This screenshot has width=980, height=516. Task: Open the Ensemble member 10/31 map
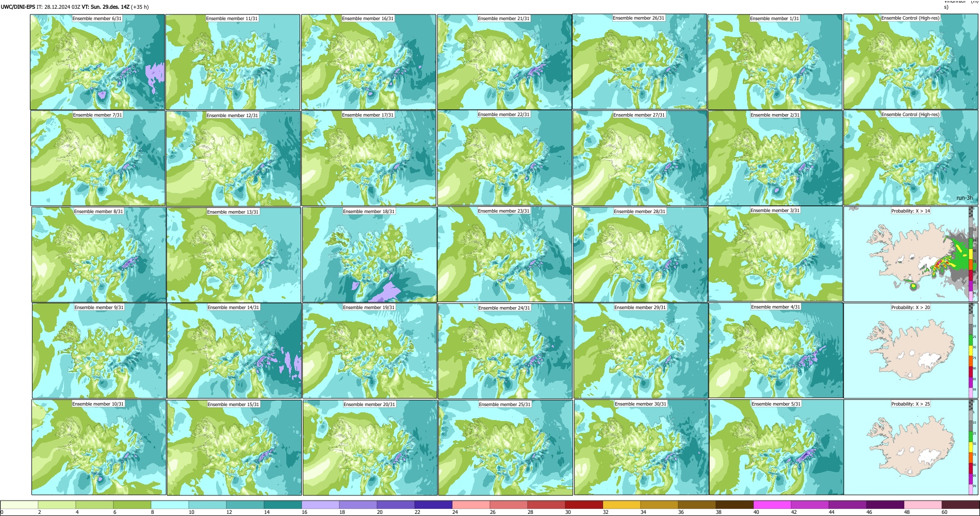[99, 447]
